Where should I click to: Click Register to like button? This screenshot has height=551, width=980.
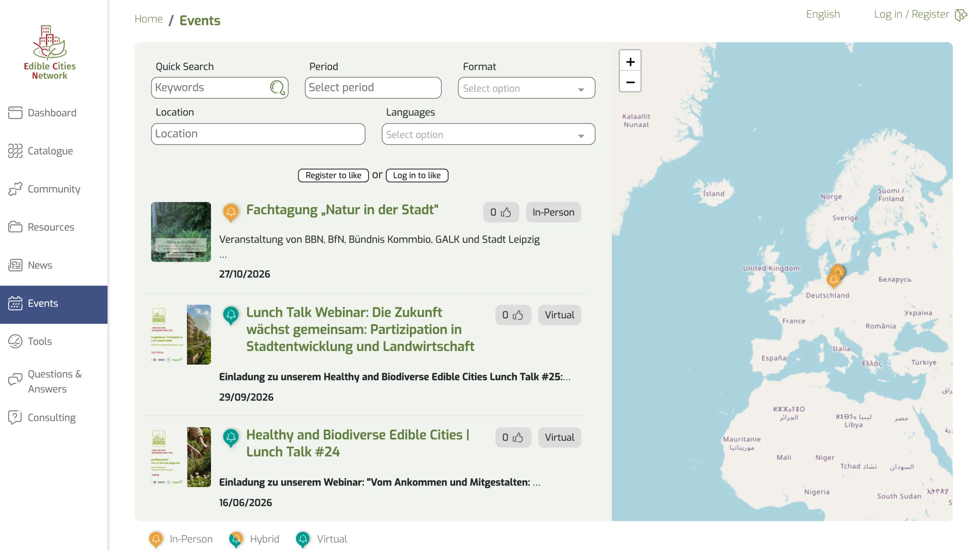pos(333,175)
